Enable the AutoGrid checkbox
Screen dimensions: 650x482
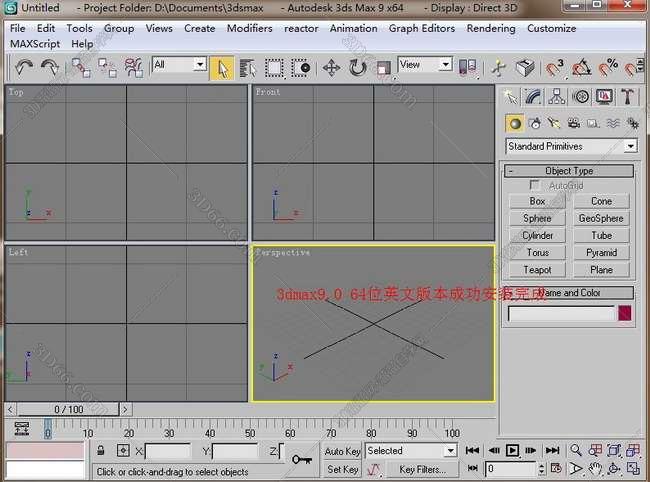point(534,184)
